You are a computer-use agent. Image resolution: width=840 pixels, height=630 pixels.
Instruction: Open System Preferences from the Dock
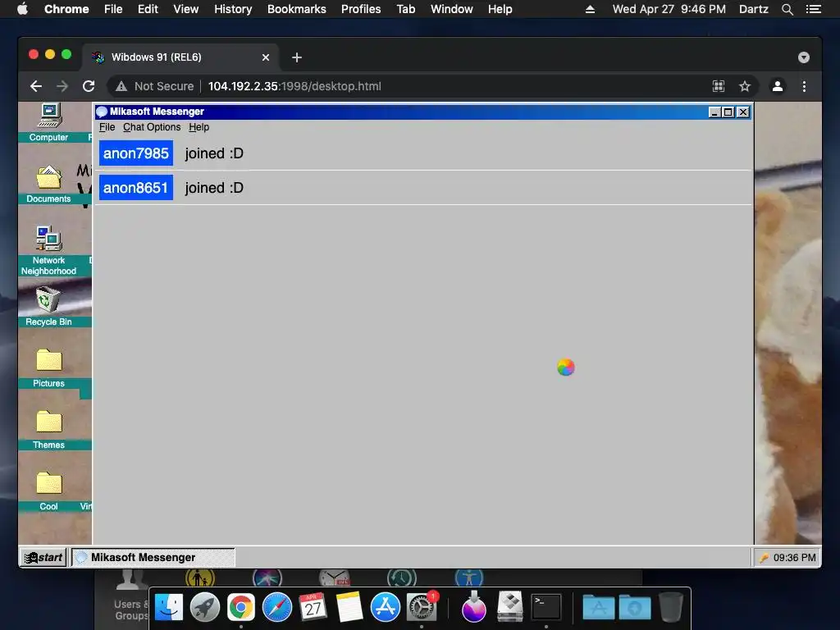[422, 608]
